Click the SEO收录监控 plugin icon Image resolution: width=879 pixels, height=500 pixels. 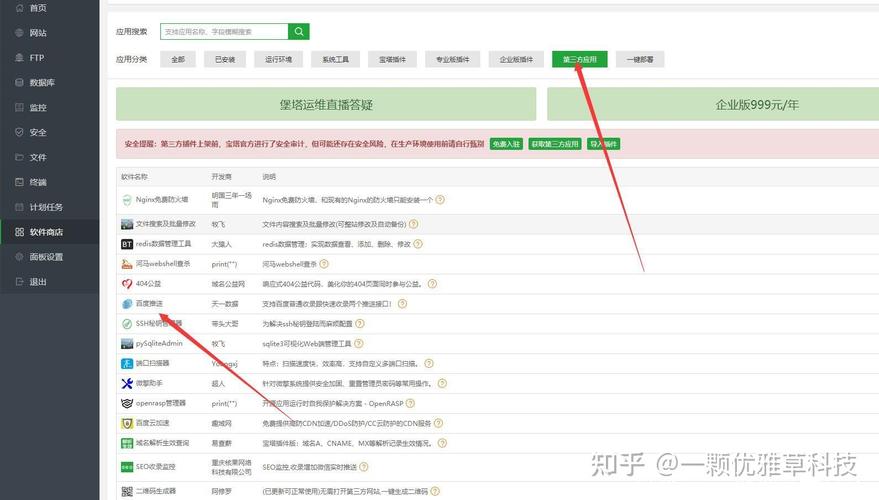[x=127, y=467]
